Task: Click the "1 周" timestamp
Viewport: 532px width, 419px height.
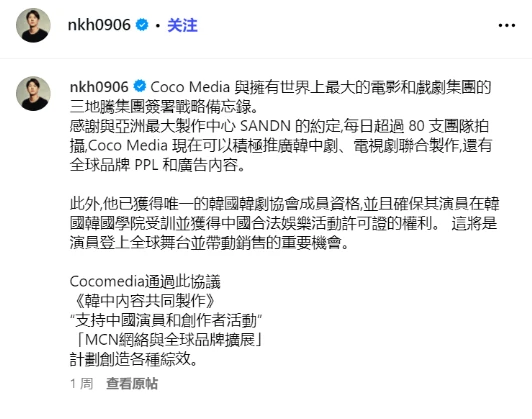Action: coord(81,384)
